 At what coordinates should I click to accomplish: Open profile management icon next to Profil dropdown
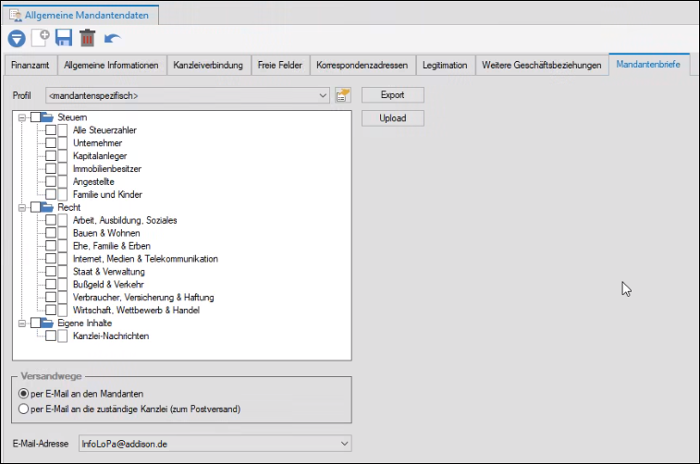343,95
